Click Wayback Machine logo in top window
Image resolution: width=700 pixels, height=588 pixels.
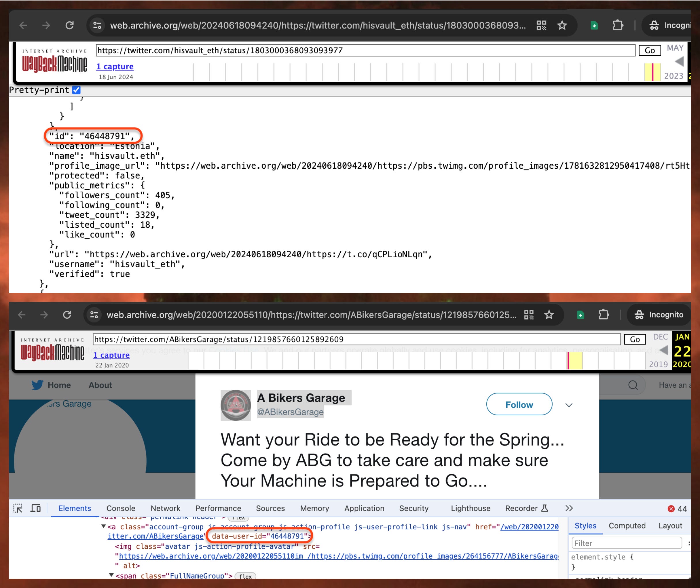point(55,60)
